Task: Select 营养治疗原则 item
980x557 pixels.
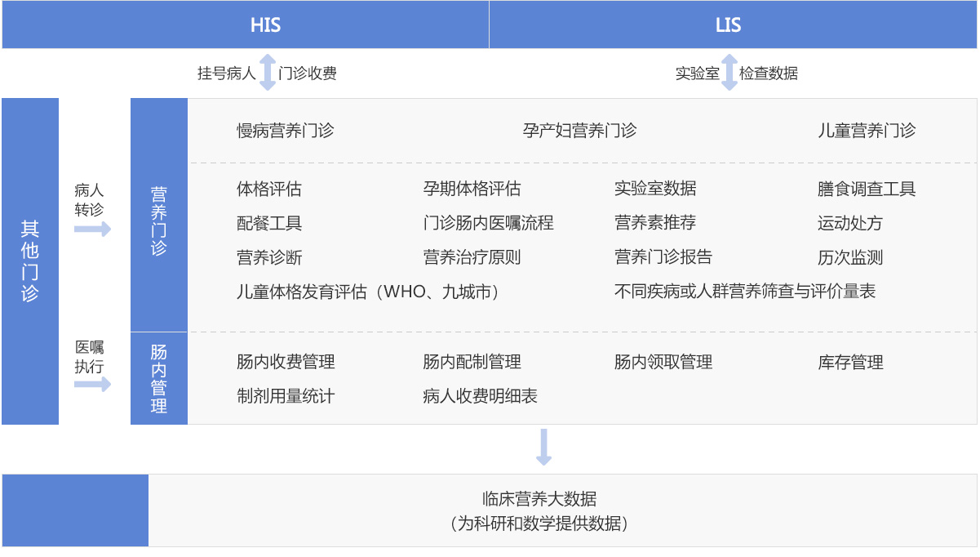Action: (x=472, y=257)
